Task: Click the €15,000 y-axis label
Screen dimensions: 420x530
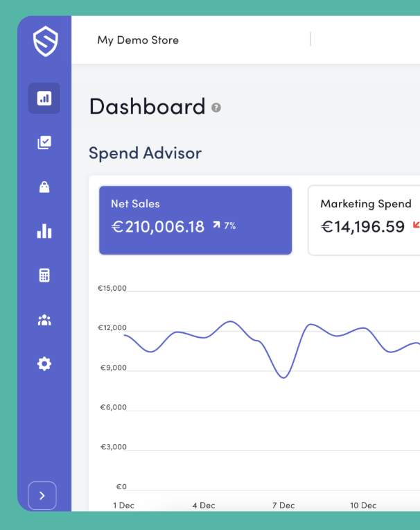Action: pyautogui.click(x=112, y=288)
